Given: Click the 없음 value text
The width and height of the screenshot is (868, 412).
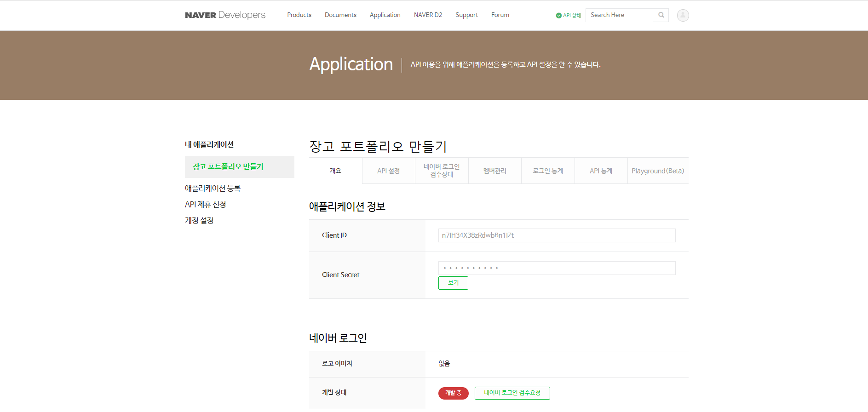Looking at the screenshot, I should (444, 363).
